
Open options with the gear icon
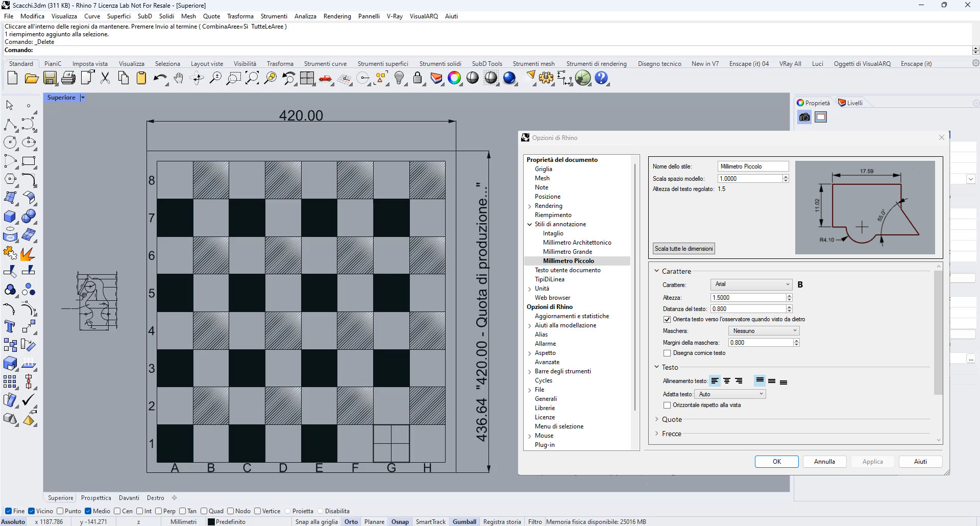(x=546, y=78)
